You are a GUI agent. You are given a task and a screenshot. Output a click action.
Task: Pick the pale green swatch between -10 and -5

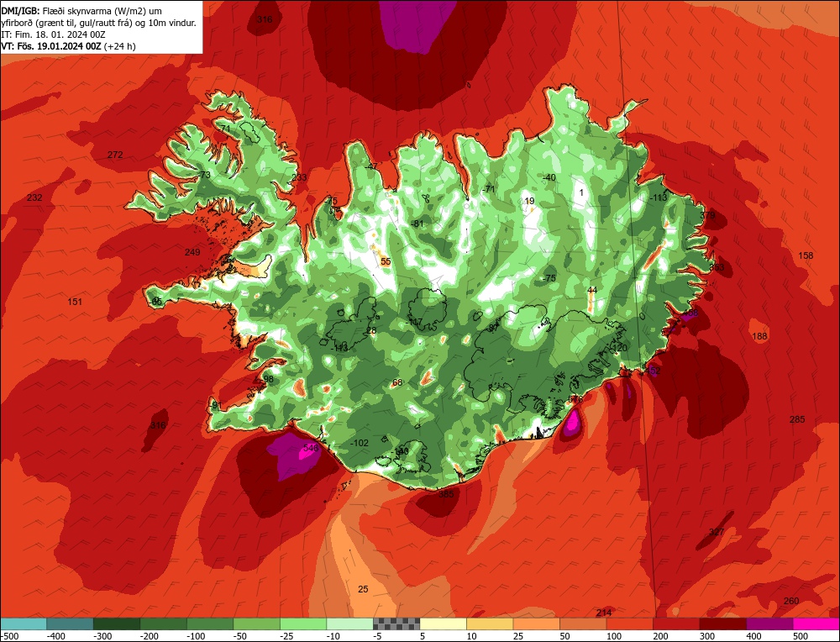pos(349,624)
